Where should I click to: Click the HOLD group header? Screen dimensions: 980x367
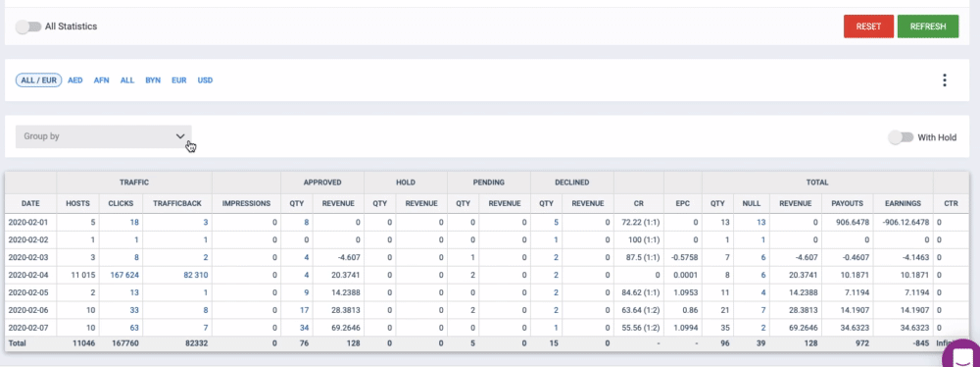[x=406, y=183]
